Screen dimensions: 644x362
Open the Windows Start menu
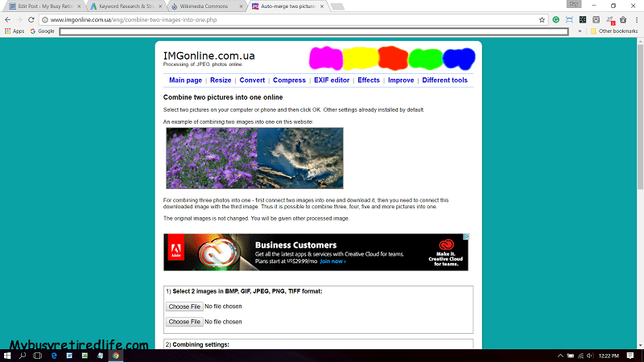pos(7,355)
